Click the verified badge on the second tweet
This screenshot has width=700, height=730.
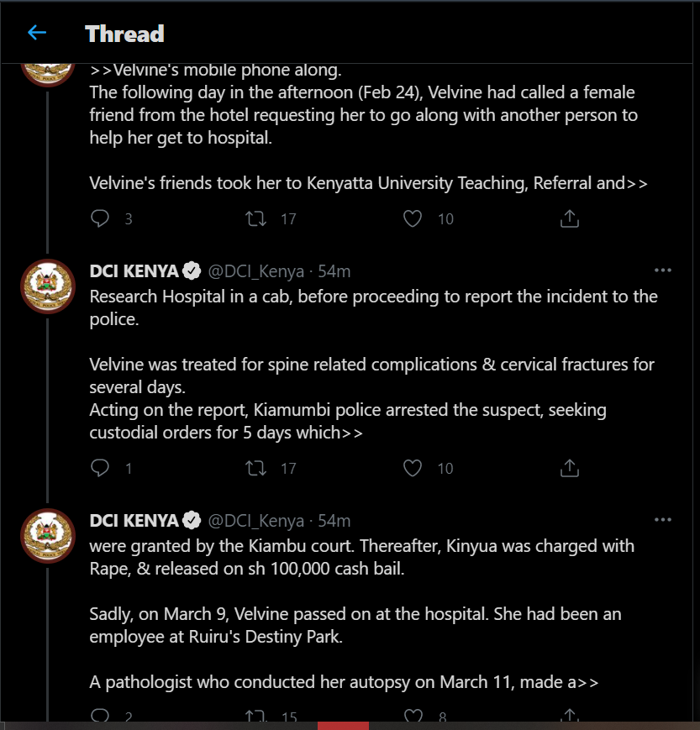[x=192, y=271]
